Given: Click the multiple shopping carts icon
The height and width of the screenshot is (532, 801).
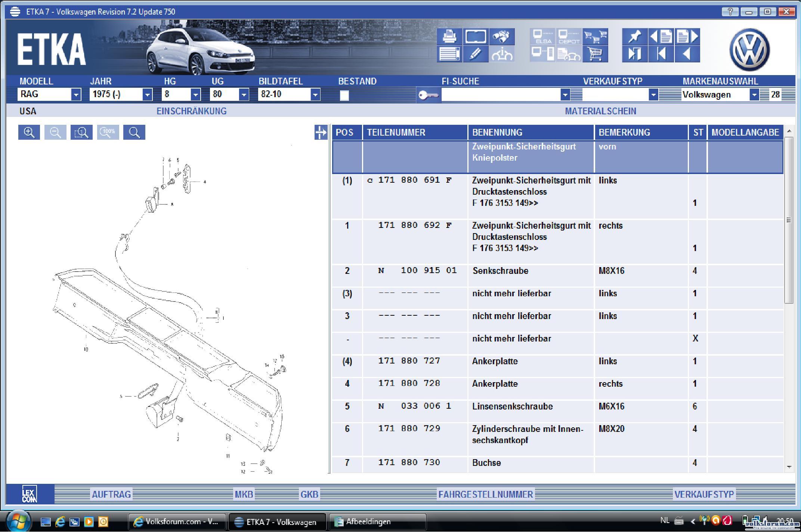Looking at the screenshot, I should 595,37.
